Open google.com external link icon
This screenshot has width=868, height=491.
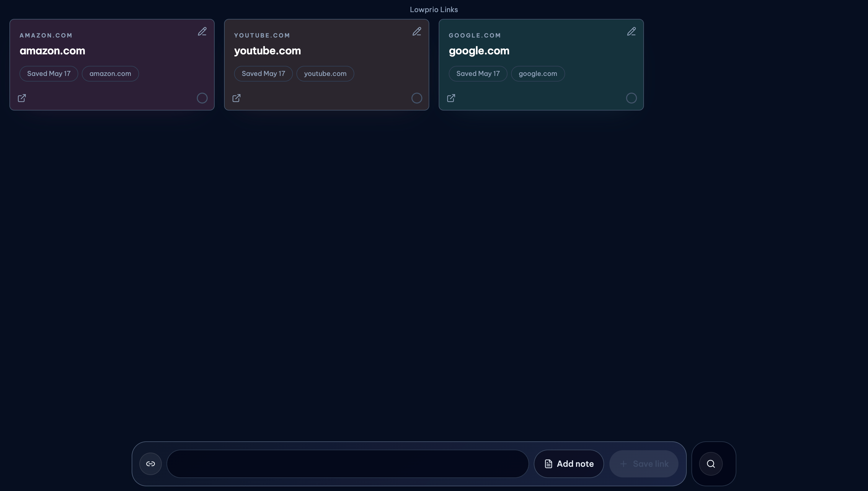451,98
